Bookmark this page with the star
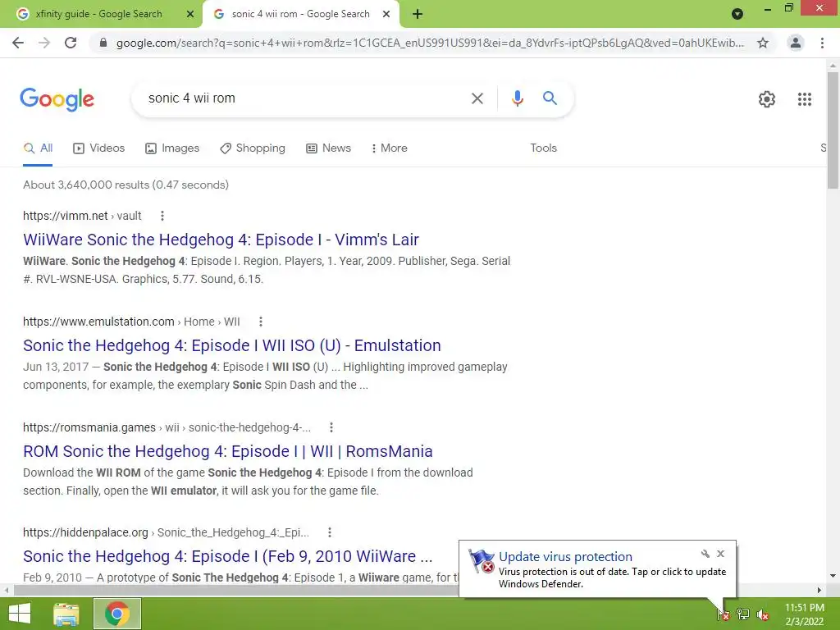Viewport: 840px width, 630px height. (x=763, y=43)
